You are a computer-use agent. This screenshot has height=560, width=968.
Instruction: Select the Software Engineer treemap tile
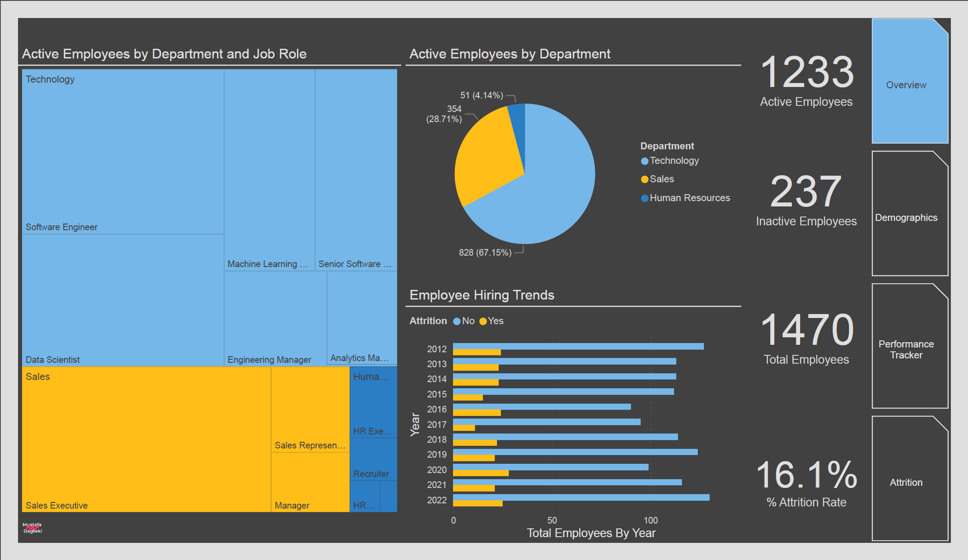tap(123, 152)
